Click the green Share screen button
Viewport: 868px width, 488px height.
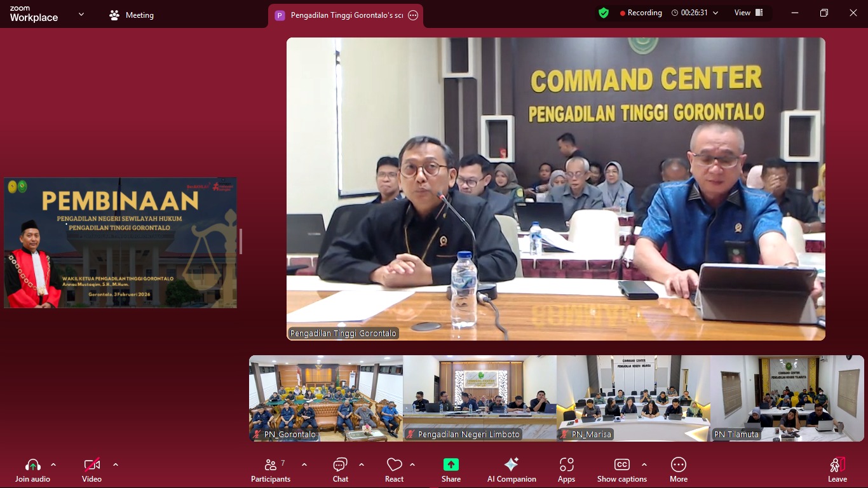tap(451, 465)
